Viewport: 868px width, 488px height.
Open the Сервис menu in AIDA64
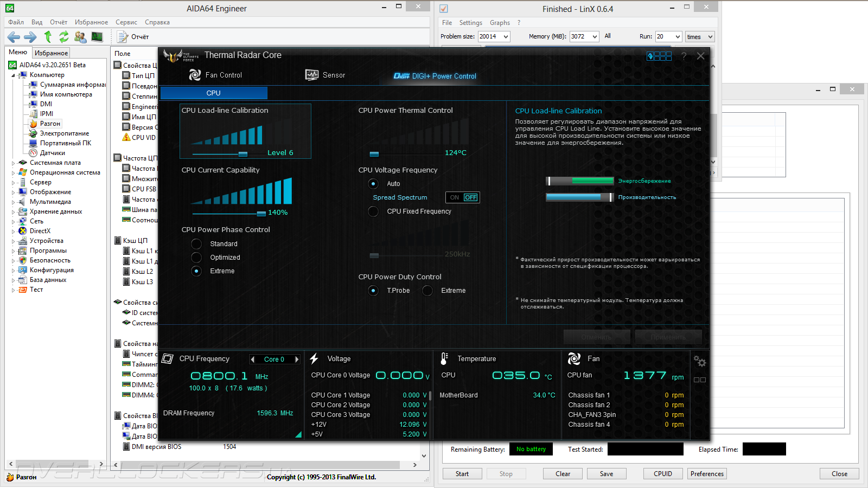coord(126,22)
